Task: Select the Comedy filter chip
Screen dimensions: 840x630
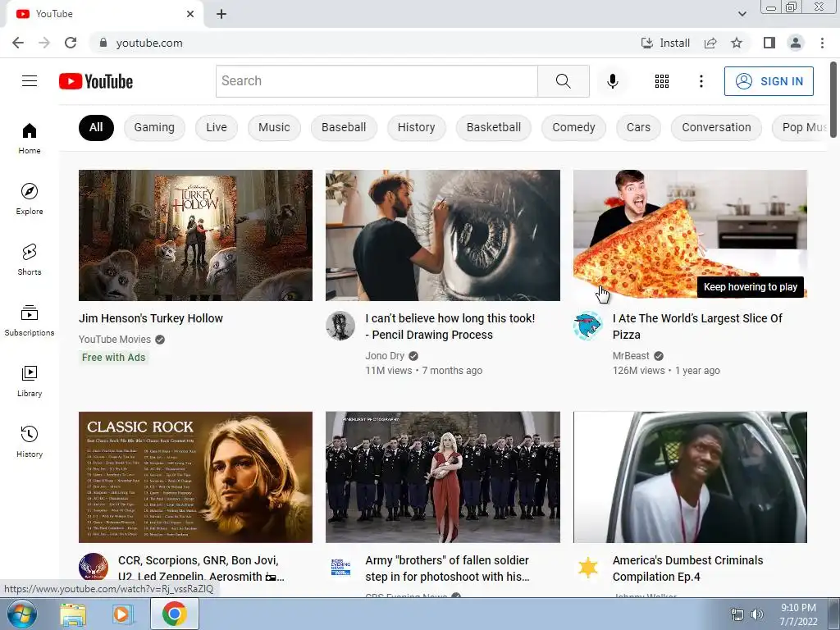Action: click(573, 127)
